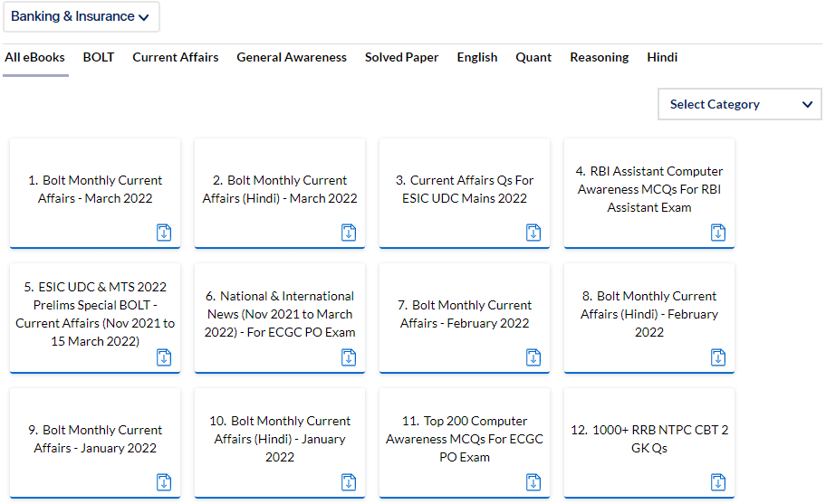826x504 pixels.
Task: Open 1000+ RRB NTPC CBT 2 GK Qs title
Action: coord(649,439)
